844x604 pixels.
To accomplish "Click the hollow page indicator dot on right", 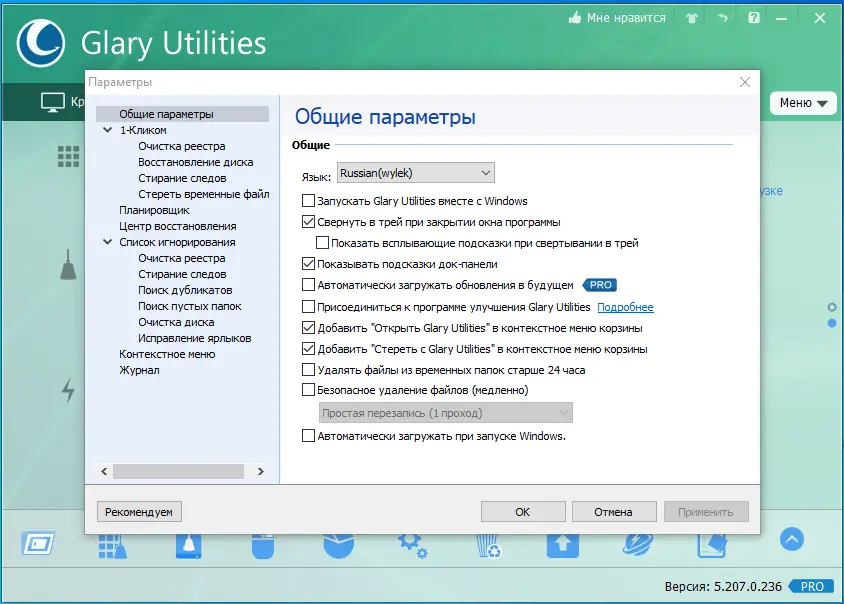I will [x=832, y=307].
